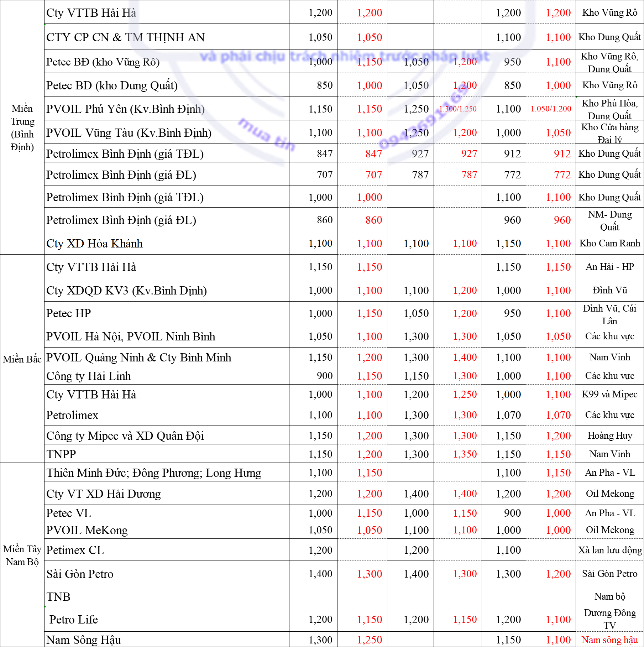Click the Miền Trung (Bình Định) region cell

click(22, 127)
